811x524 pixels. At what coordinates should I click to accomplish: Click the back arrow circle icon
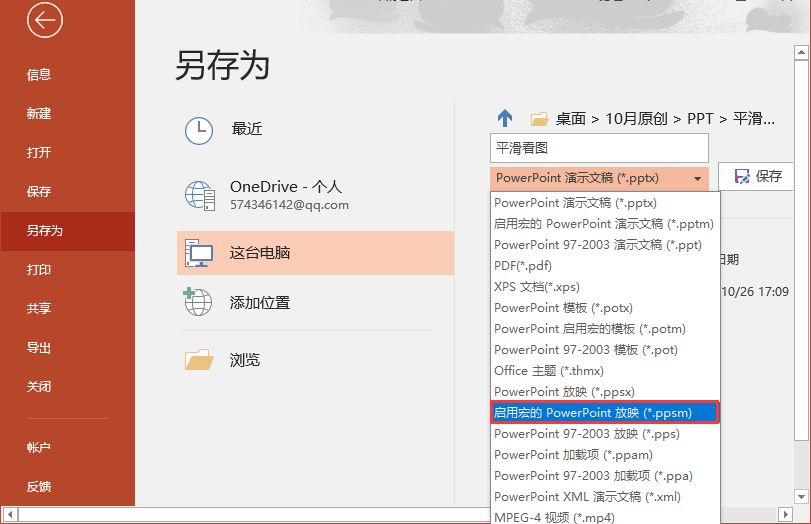click(44, 20)
